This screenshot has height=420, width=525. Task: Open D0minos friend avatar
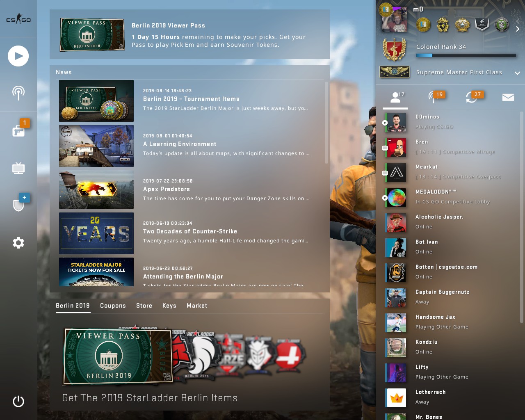pos(397,122)
